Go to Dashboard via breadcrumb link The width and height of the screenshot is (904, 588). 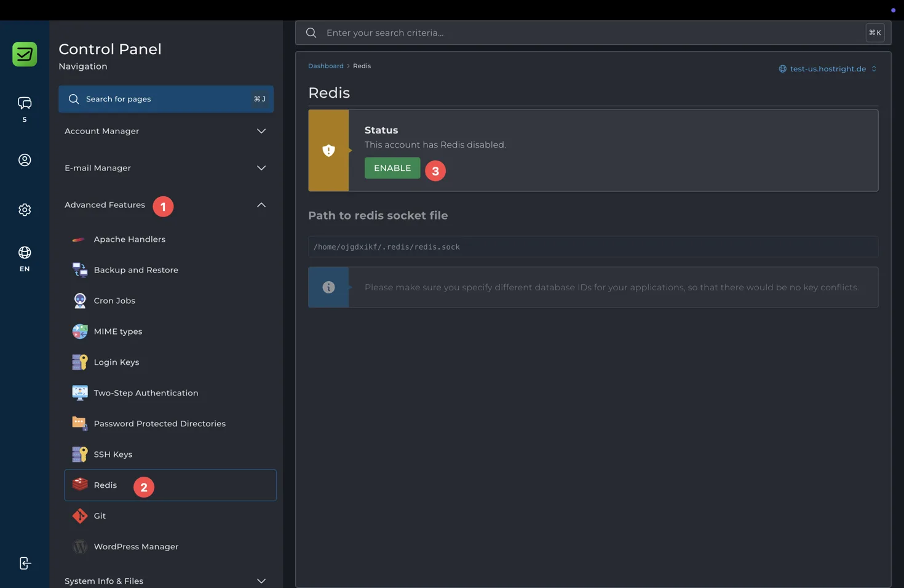point(326,66)
